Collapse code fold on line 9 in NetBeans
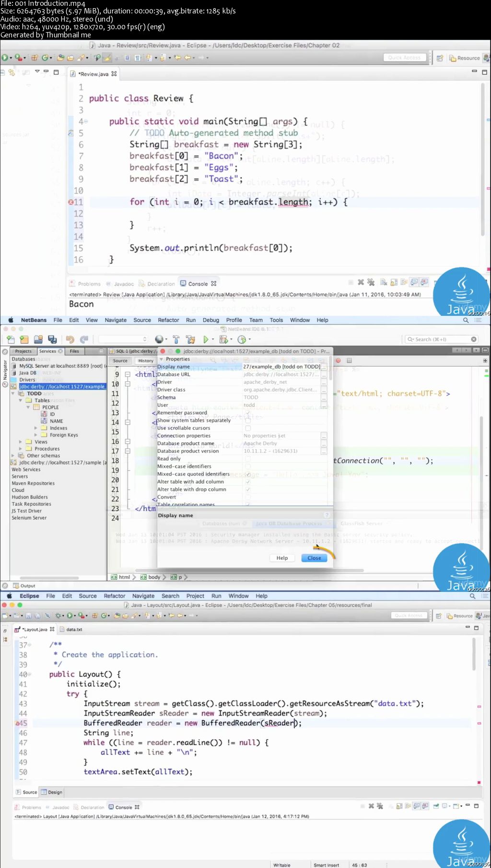The width and height of the screenshot is (491, 868). [x=128, y=374]
